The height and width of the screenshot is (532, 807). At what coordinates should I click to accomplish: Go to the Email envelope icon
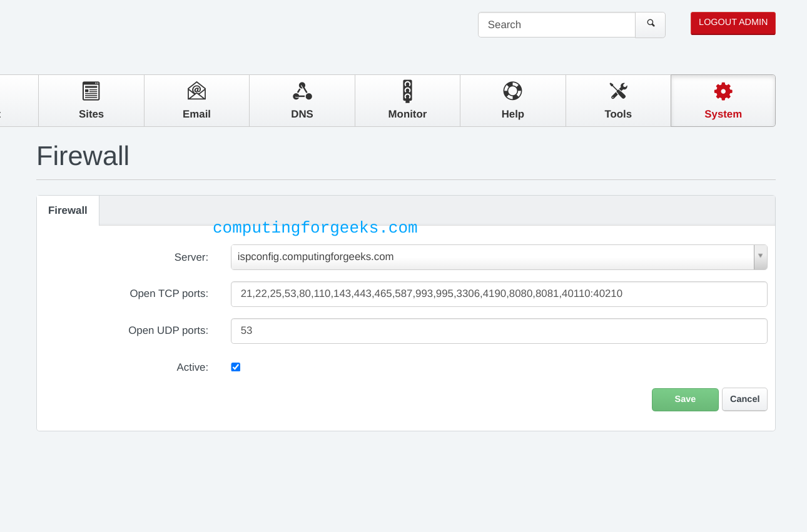click(x=196, y=91)
